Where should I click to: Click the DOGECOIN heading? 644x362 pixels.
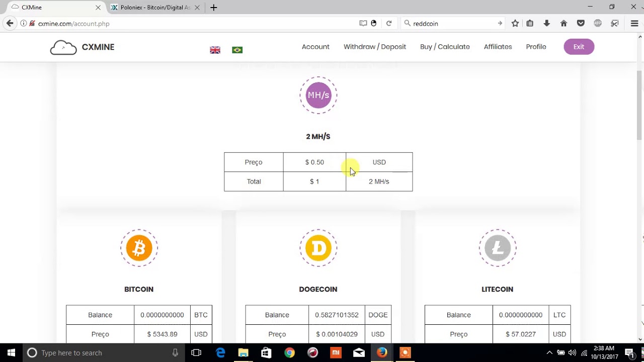pyautogui.click(x=318, y=289)
